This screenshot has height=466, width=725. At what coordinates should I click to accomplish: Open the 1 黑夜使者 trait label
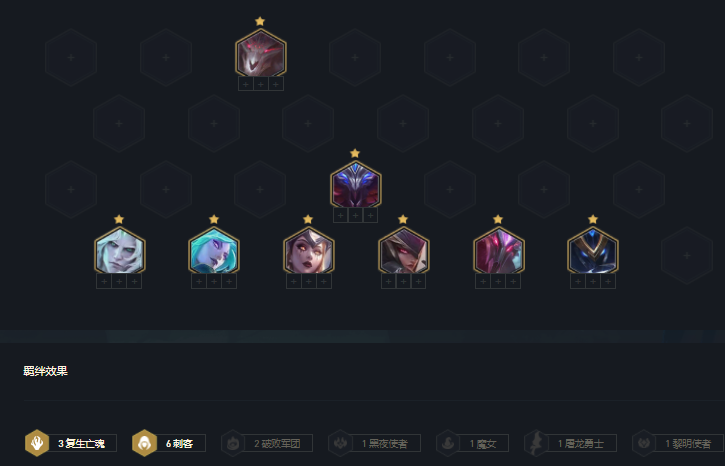click(x=385, y=443)
